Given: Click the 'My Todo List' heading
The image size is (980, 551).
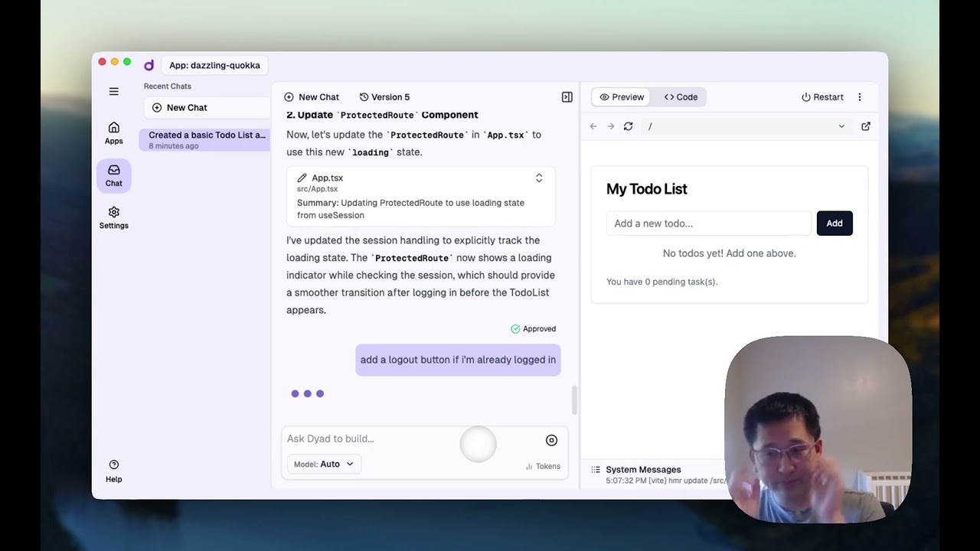Looking at the screenshot, I should [647, 189].
